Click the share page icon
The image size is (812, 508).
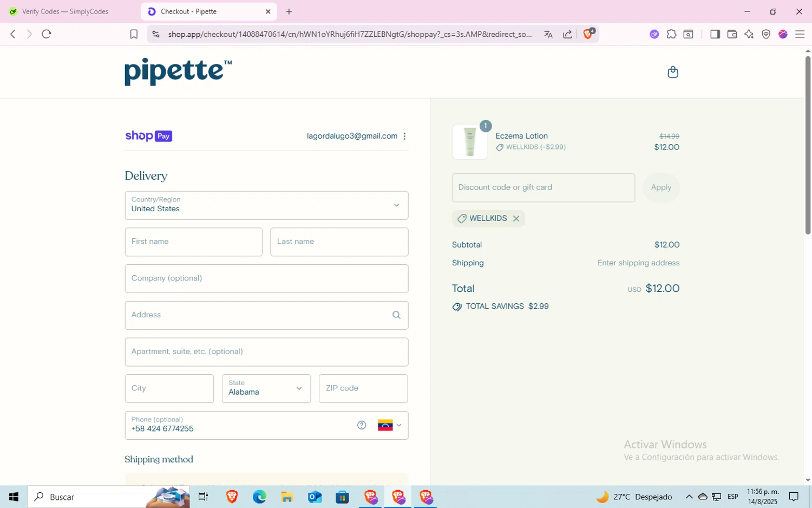pos(567,34)
